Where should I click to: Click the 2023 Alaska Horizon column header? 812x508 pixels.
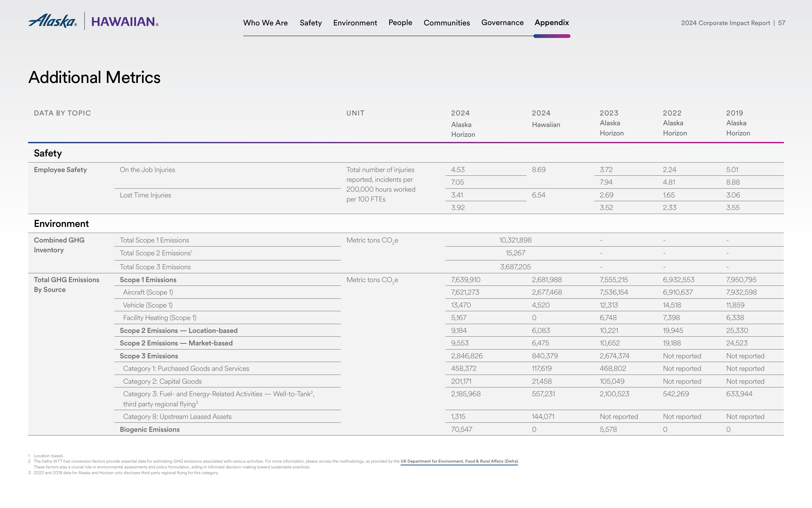[612, 123]
